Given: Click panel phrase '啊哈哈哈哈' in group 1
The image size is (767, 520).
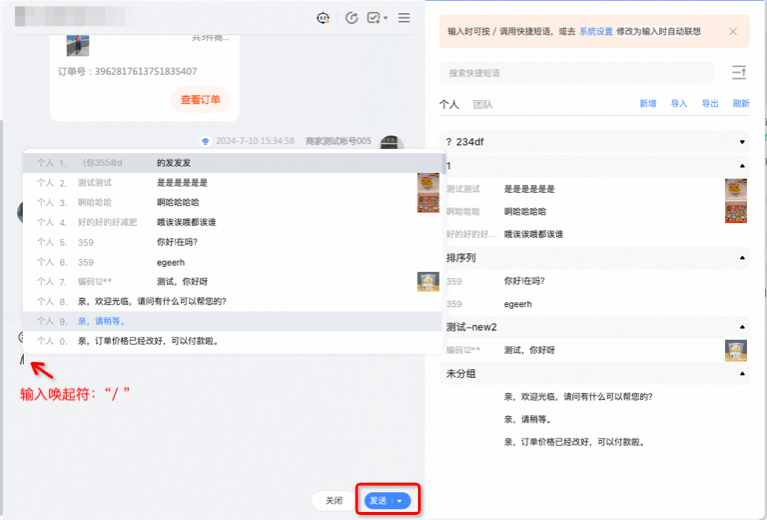Looking at the screenshot, I should point(525,211).
